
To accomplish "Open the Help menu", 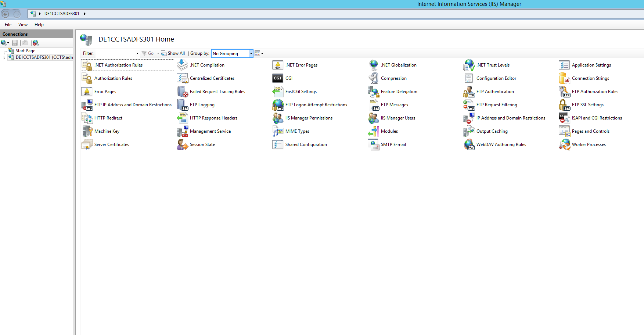I will [39, 25].
